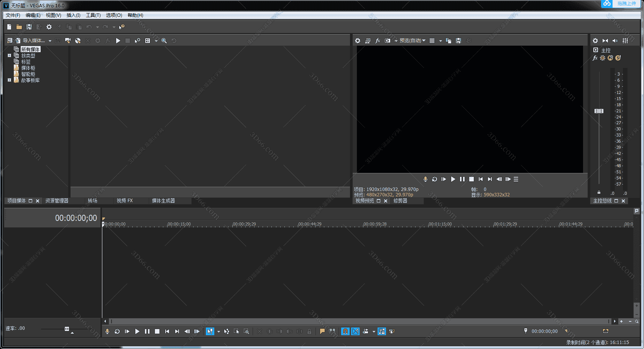Open the 文件(F) menu
This screenshot has height=349, width=644.
click(13, 15)
